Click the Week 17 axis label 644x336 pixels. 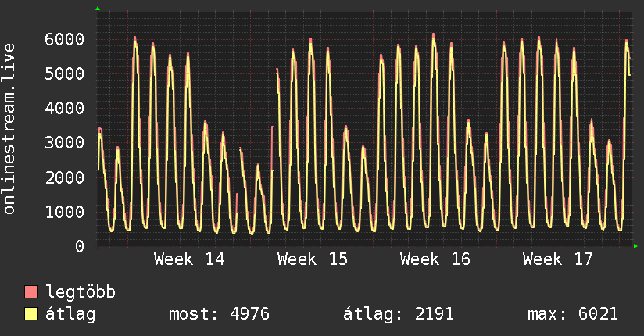click(558, 259)
